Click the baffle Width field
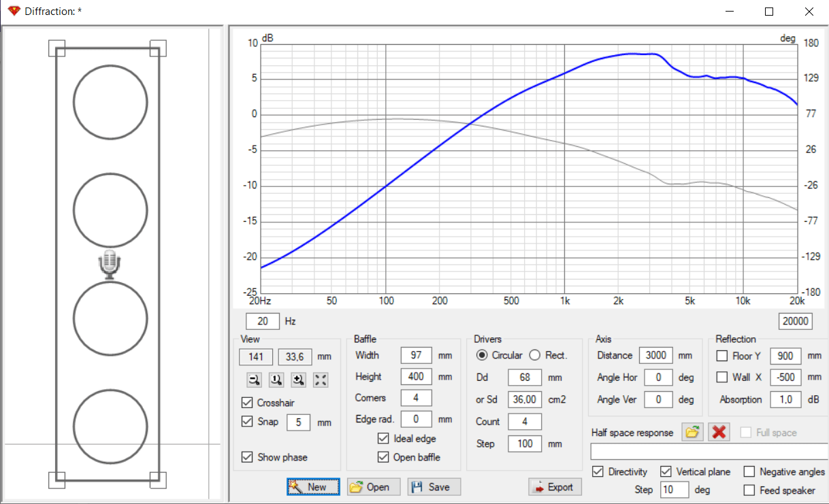This screenshot has height=504, width=829. coord(417,355)
